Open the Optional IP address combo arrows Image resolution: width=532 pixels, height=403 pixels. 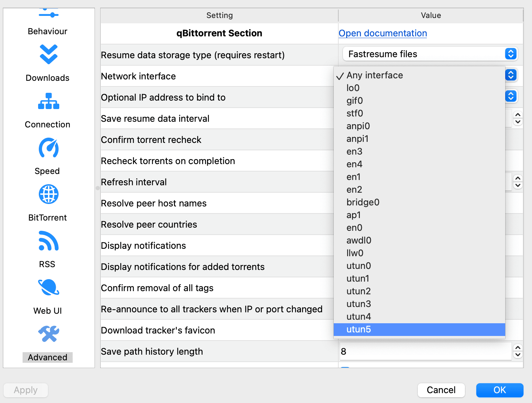click(511, 96)
